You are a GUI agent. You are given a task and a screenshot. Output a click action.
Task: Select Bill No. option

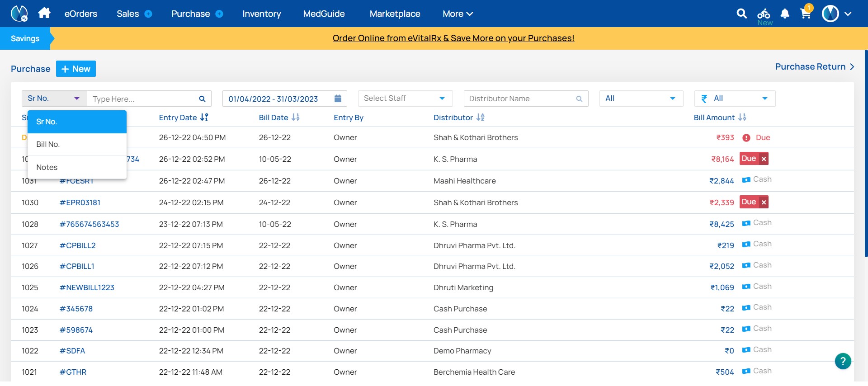pyautogui.click(x=77, y=145)
